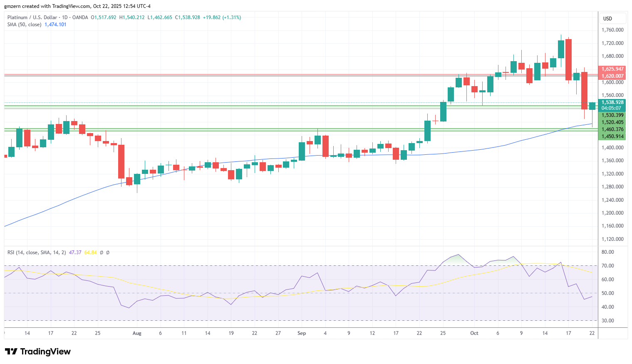Click the Aug label on the time axis
Viewport: 632px width, 364px height.
tap(137, 333)
